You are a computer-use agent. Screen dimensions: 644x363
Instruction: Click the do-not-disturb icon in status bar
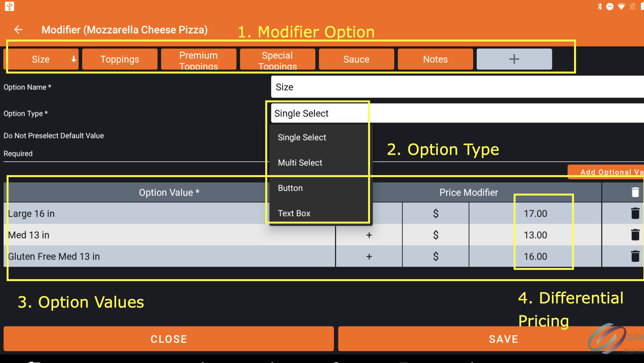coord(610,6)
